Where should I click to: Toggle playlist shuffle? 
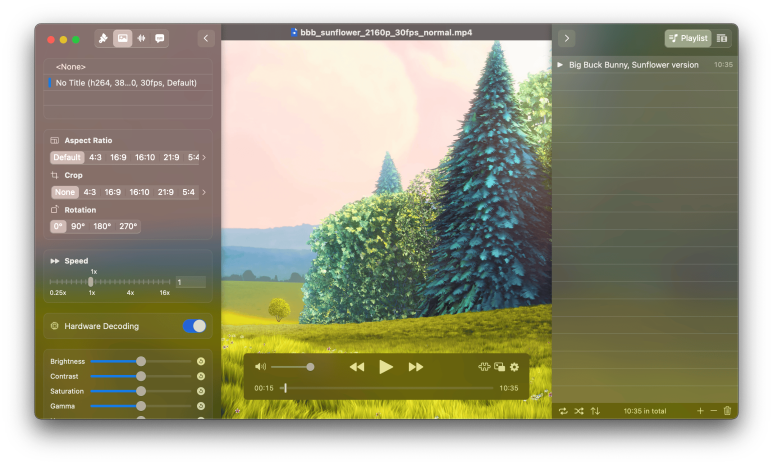pos(579,411)
